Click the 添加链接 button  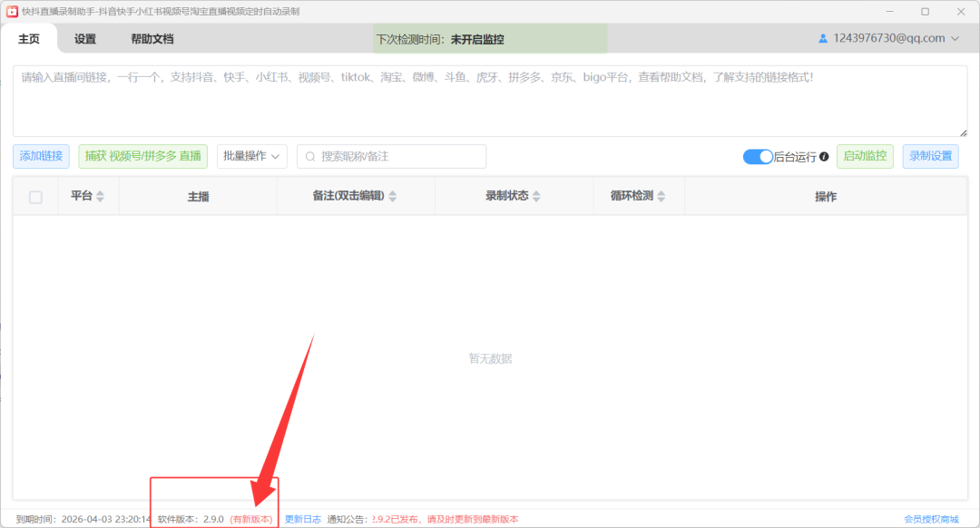pyautogui.click(x=41, y=156)
